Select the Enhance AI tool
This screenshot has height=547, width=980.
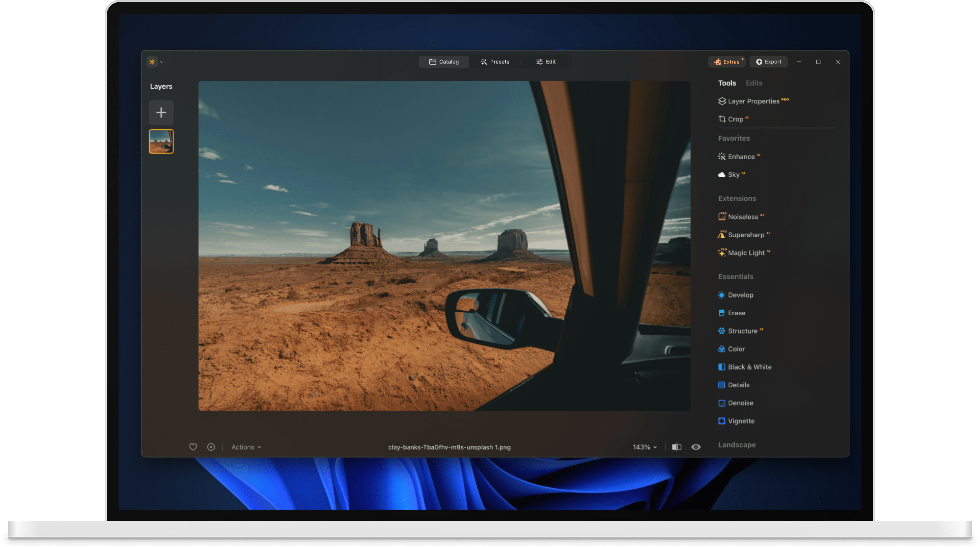point(741,156)
